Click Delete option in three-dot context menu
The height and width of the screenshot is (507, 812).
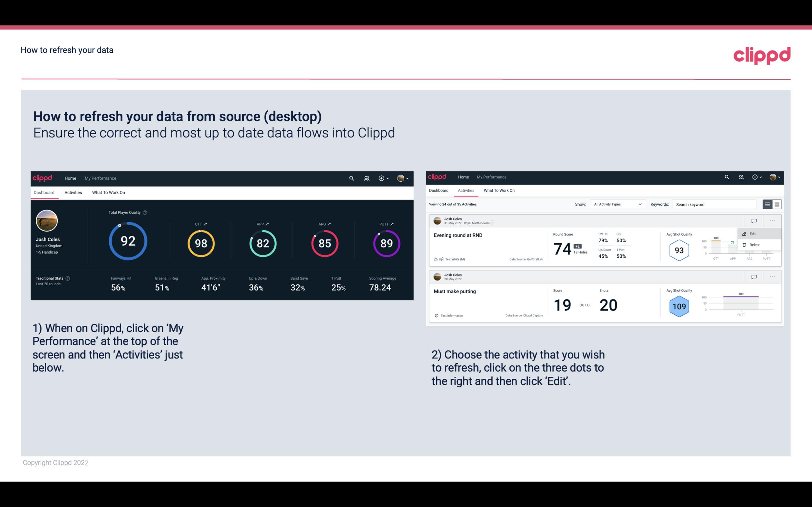(x=755, y=245)
